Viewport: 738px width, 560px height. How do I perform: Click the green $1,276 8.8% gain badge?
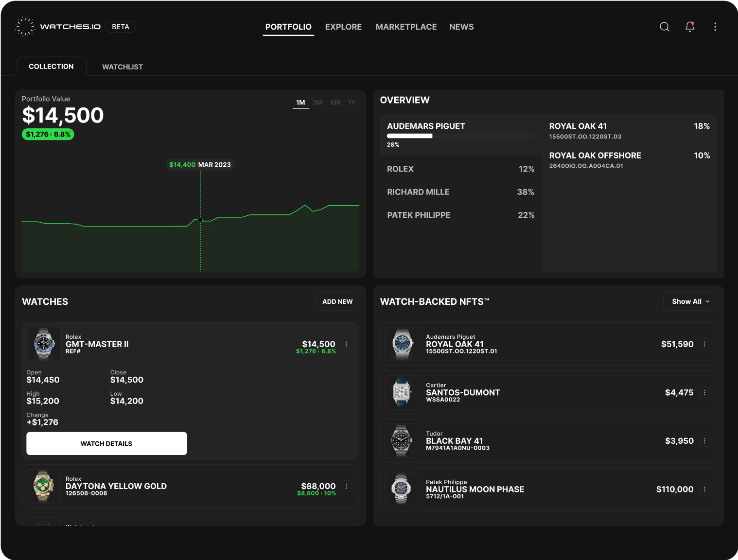(48, 134)
